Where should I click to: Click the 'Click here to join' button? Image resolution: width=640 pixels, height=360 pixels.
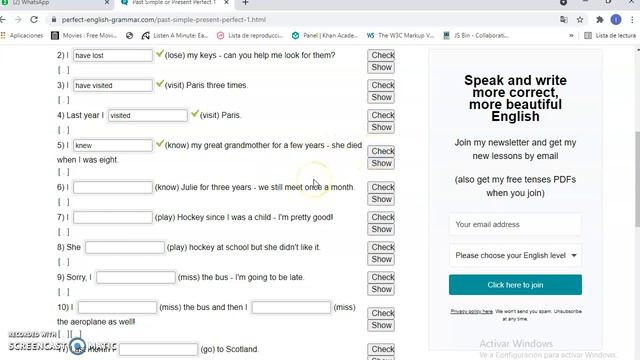point(515,285)
